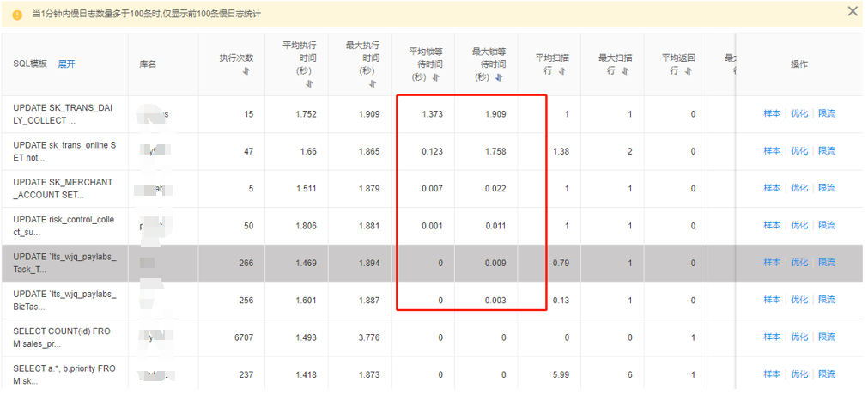Expand SQL模板 column via 展开 link
This screenshot has height=395, width=868.
pyautogui.click(x=66, y=64)
